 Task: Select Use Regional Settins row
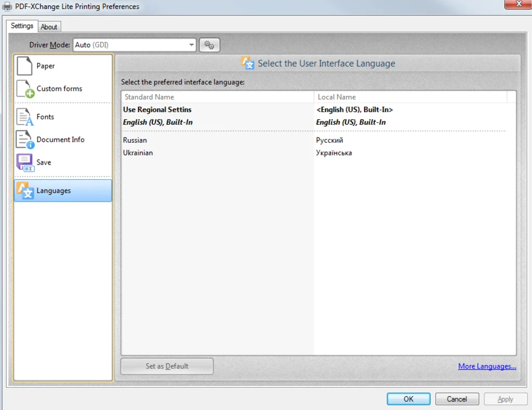click(157, 110)
